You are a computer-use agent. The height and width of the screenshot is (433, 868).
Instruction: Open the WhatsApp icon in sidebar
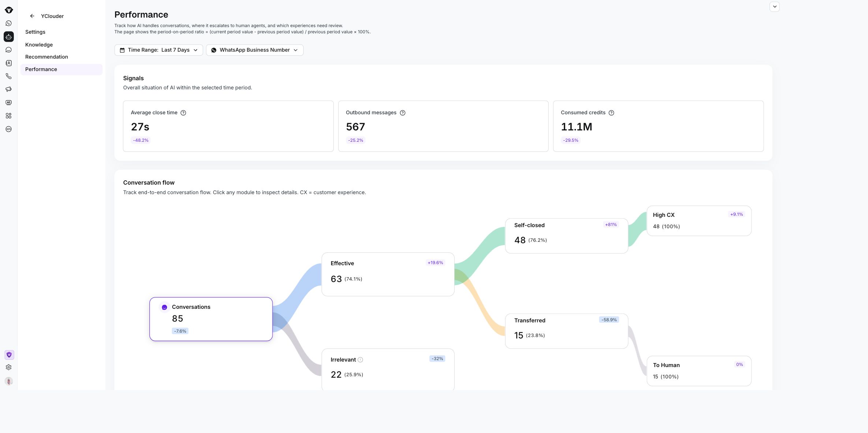point(9,23)
